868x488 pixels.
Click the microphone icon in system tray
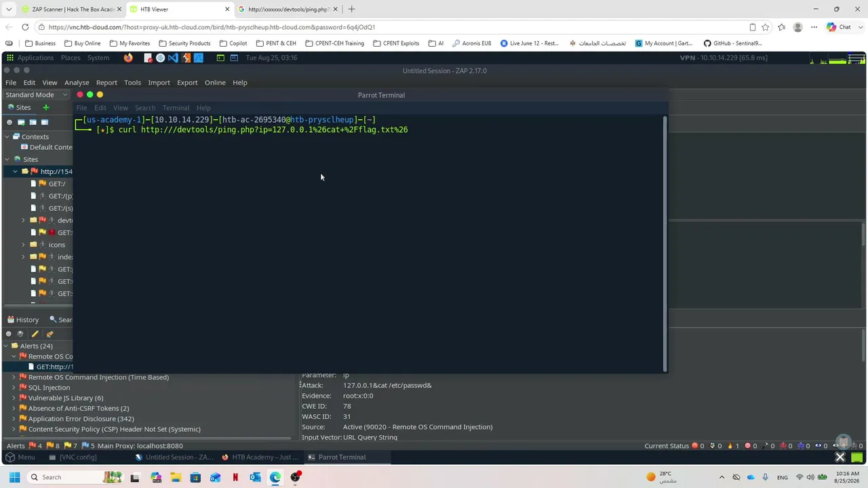(766, 477)
